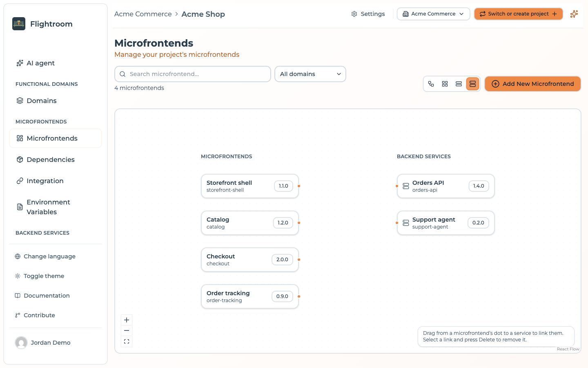Click Change language
The width and height of the screenshot is (588, 368).
coord(56,256)
